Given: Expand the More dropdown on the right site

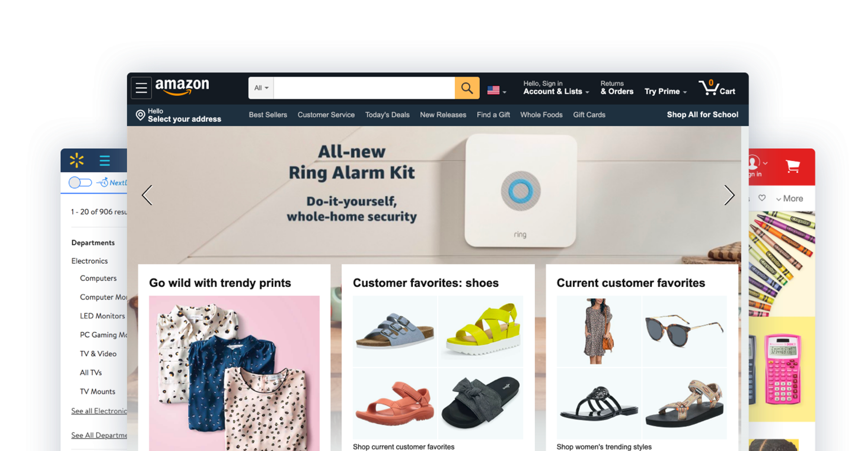Looking at the screenshot, I should tap(790, 199).
